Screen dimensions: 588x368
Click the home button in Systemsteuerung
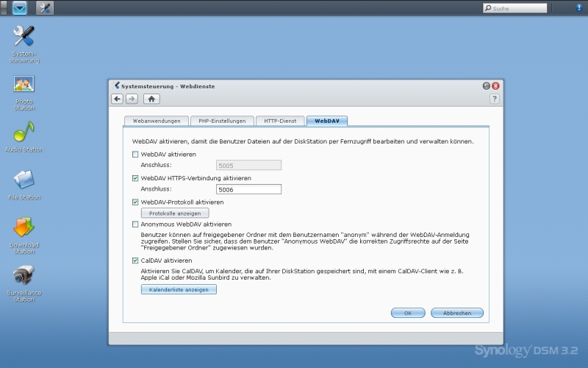[x=151, y=99]
